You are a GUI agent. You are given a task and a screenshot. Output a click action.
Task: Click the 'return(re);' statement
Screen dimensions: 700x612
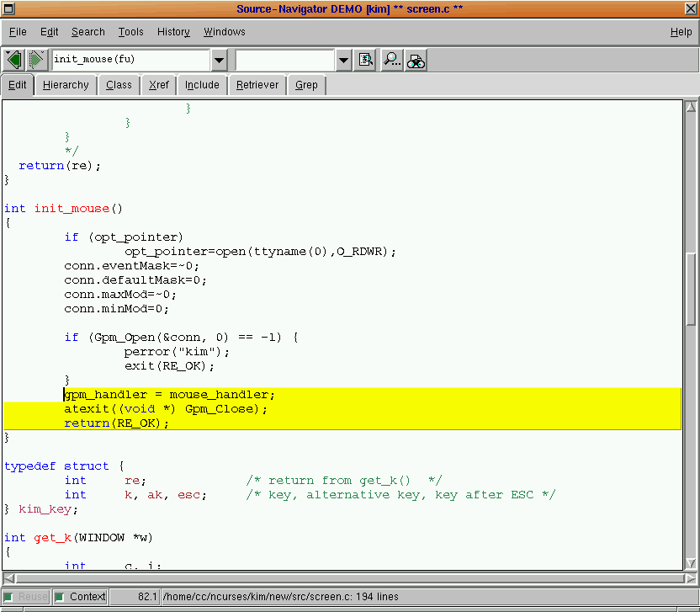pyautogui.click(x=60, y=166)
